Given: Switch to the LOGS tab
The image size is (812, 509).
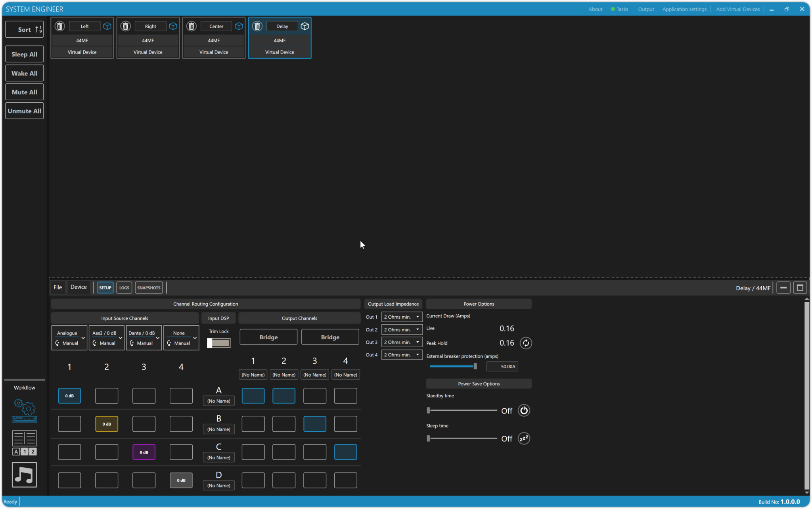Looking at the screenshot, I should click(x=124, y=288).
